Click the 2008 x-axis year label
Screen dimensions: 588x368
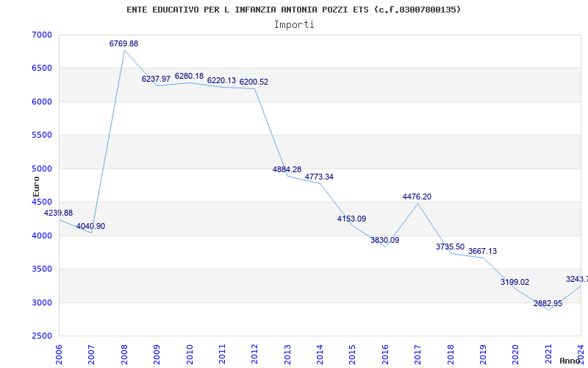[x=124, y=354]
